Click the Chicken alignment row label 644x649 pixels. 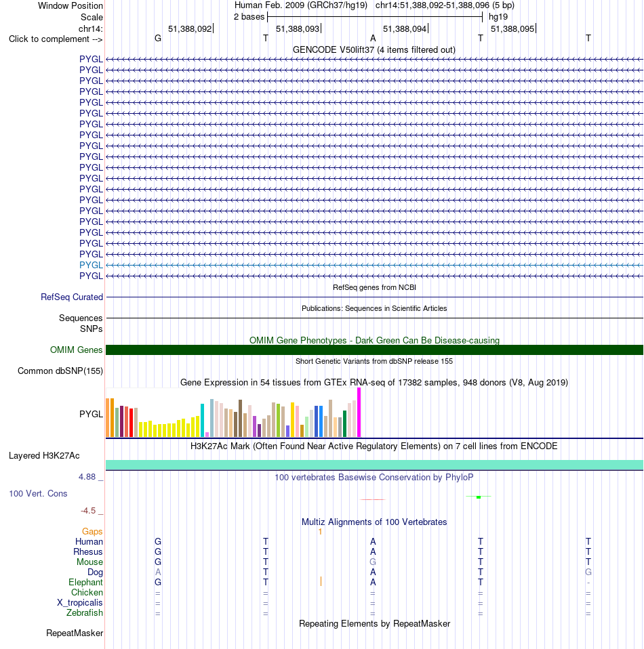87,592
